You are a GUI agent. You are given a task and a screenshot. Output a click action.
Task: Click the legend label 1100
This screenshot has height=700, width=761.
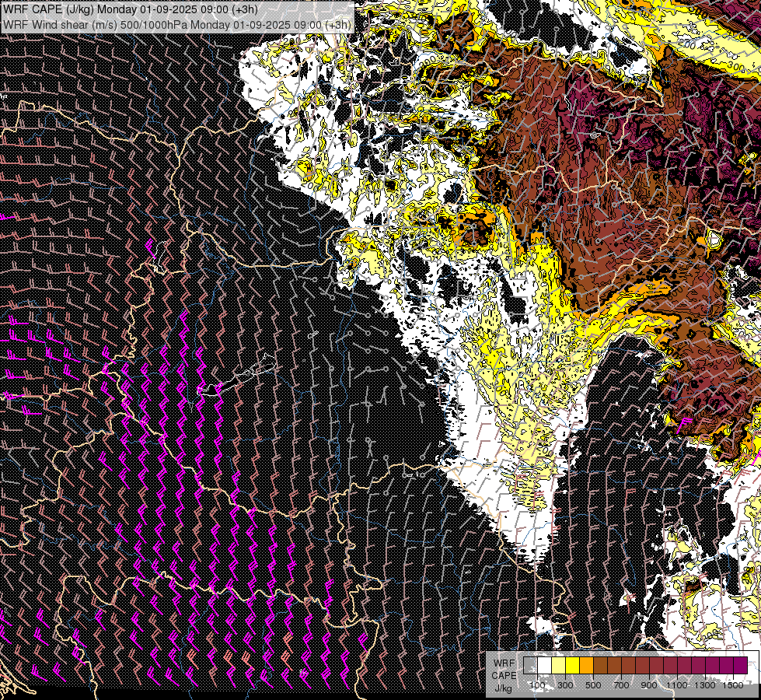[676, 685]
